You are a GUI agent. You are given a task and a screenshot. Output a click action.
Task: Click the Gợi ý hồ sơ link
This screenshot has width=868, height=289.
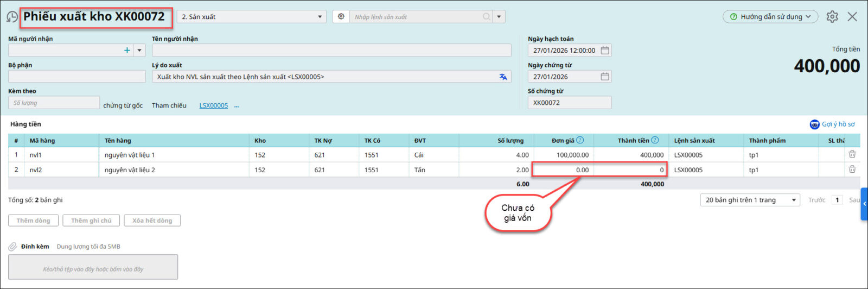click(833, 124)
